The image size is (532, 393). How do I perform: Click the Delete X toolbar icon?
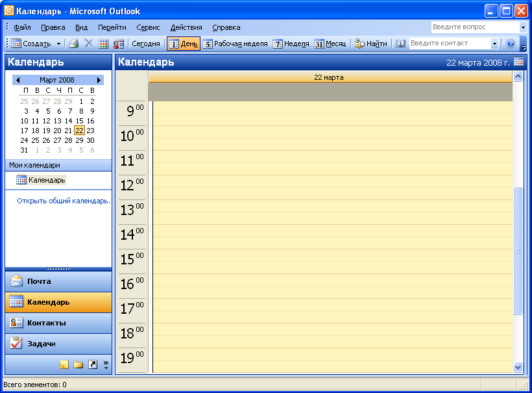coord(88,43)
